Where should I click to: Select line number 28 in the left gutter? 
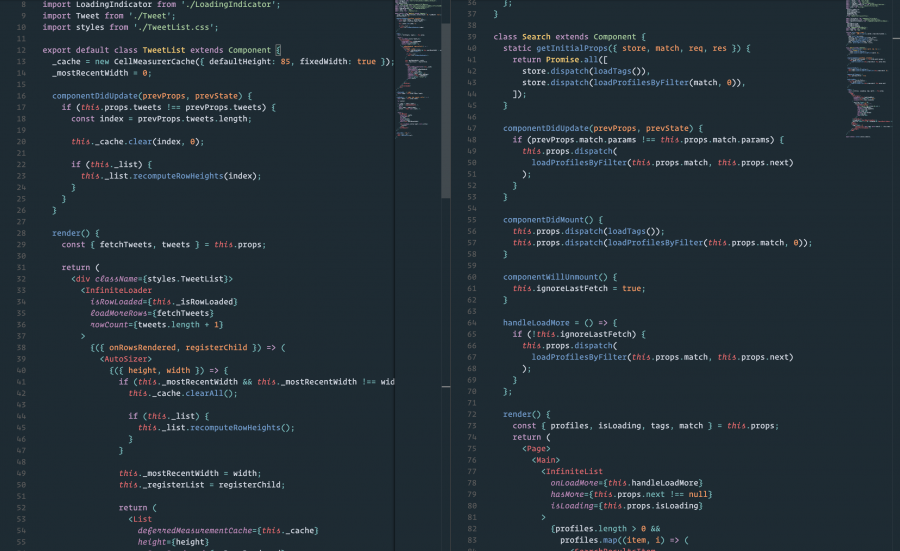(20, 232)
